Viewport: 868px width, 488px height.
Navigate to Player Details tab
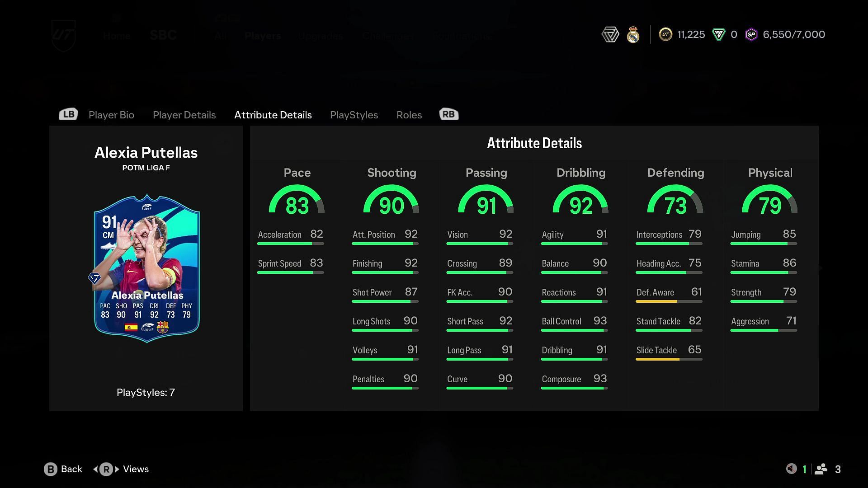pos(184,114)
